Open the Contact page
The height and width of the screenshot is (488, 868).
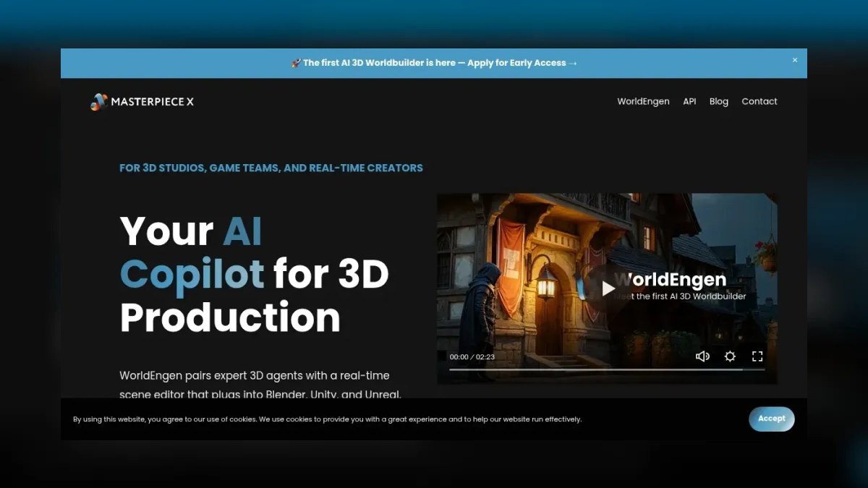coord(759,101)
